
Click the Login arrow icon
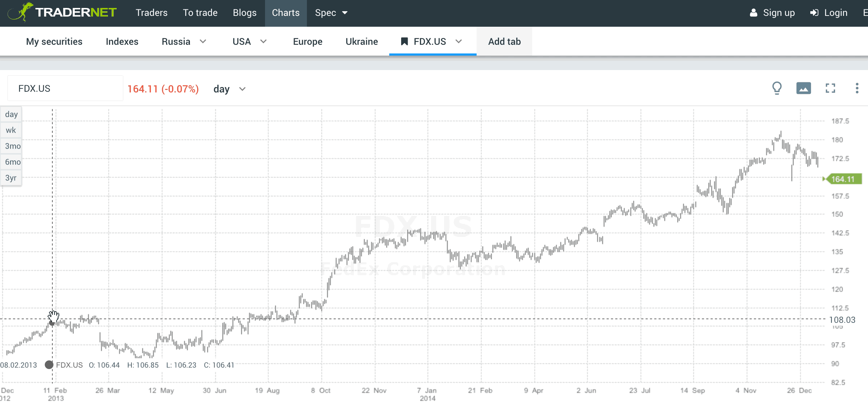pyautogui.click(x=814, y=13)
